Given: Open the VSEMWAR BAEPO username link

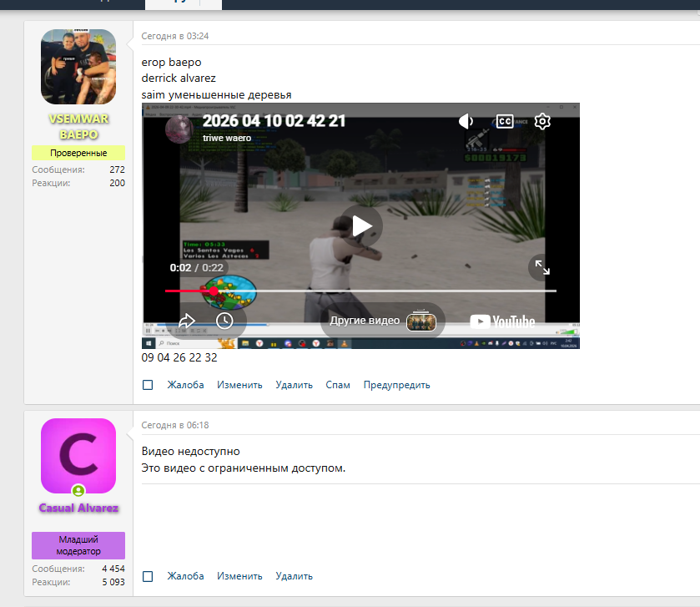Looking at the screenshot, I should pyautogui.click(x=78, y=126).
